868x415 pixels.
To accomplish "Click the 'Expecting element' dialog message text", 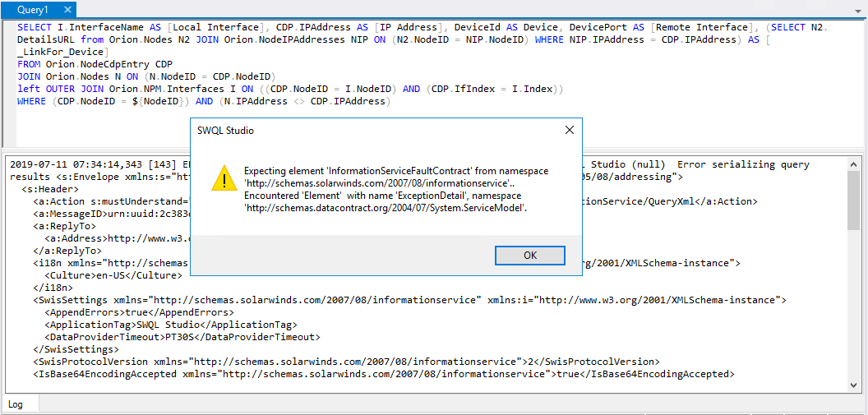I will pyautogui.click(x=396, y=177).
